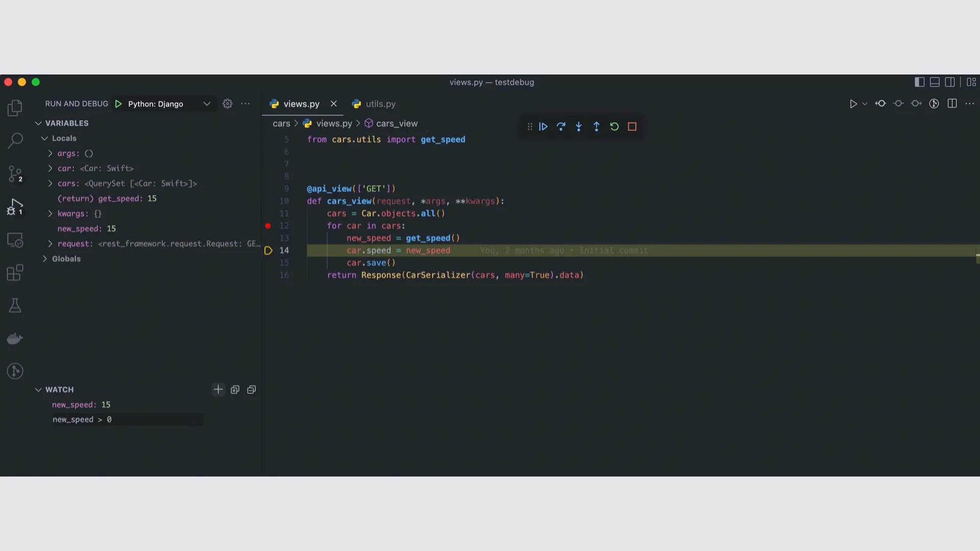Collapse the Locals scope
The height and width of the screenshot is (551, 980).
[45, 138]
